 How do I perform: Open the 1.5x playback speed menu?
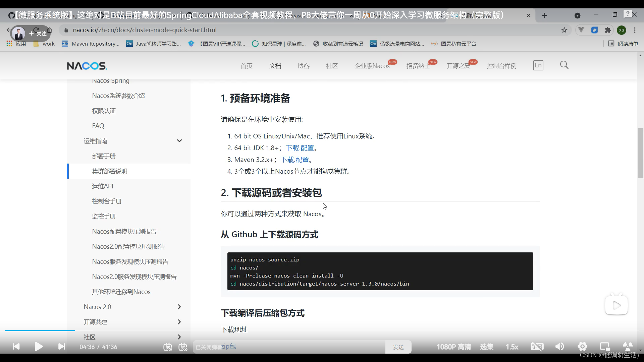(x=512, y=347)
